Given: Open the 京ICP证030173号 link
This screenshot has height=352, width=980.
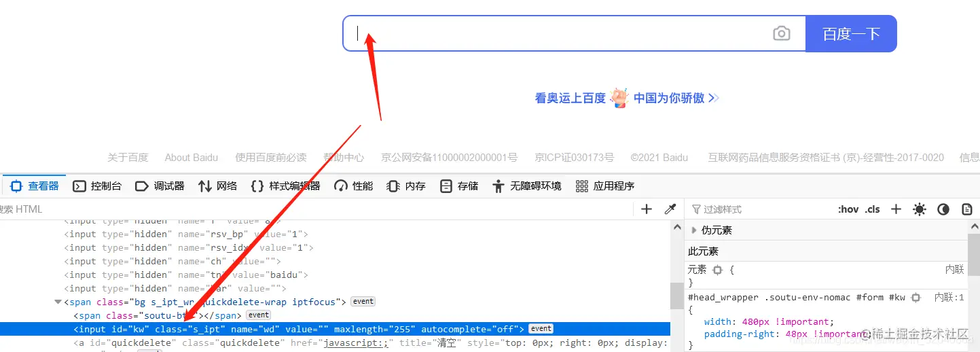Looking at the screenshot, I should [x=575, y=158].
